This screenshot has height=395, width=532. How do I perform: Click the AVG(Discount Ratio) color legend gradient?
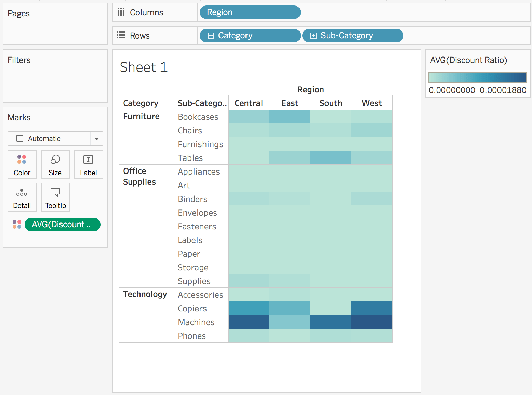point(478,78)
